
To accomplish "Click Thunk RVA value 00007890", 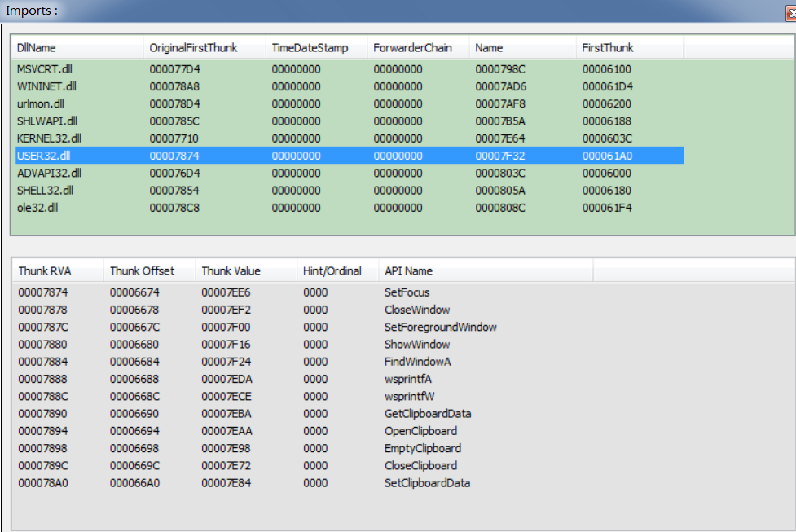I will click(x=43, y=414).
